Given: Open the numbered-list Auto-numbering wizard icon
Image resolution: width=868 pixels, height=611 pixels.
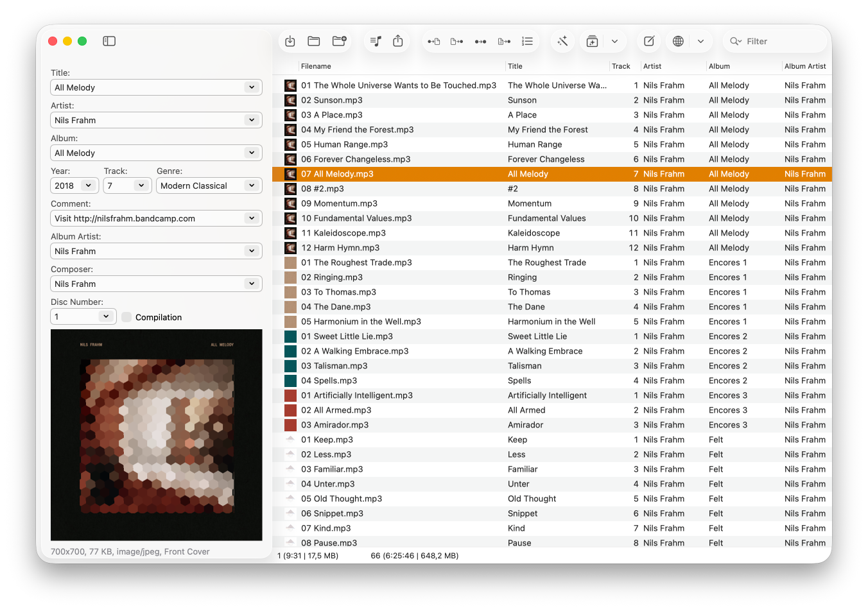Looking at the screenshot, I should (527, 41).
